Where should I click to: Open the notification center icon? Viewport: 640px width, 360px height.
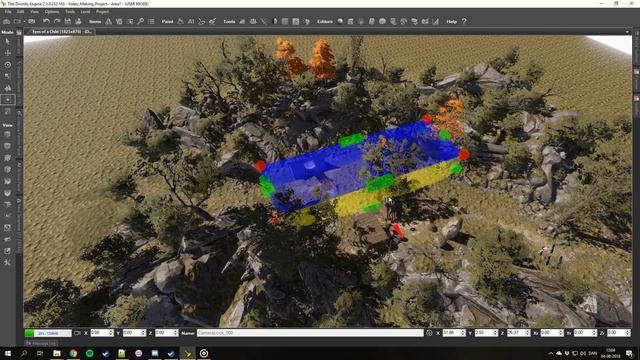(x=629, y=353)
